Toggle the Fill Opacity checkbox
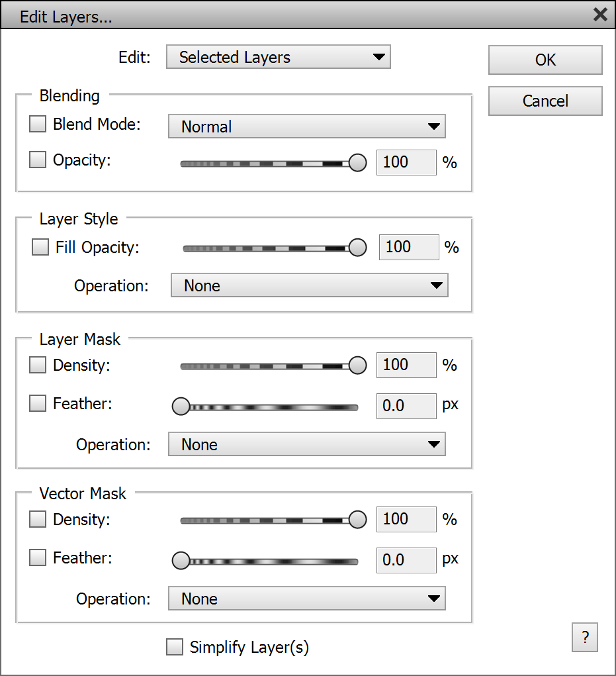The height and width of the screenshot is (676, 616). tap(41, 248)
